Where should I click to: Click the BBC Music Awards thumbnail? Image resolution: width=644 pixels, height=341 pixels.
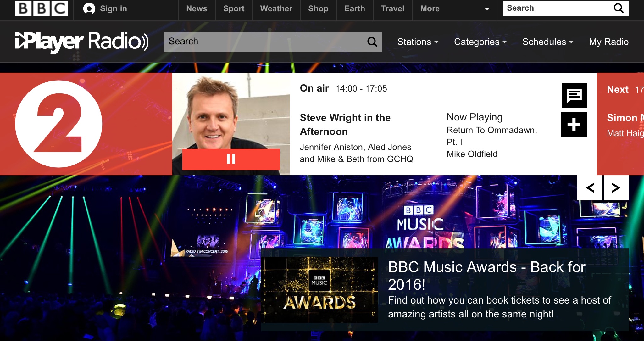click(320, 290)
